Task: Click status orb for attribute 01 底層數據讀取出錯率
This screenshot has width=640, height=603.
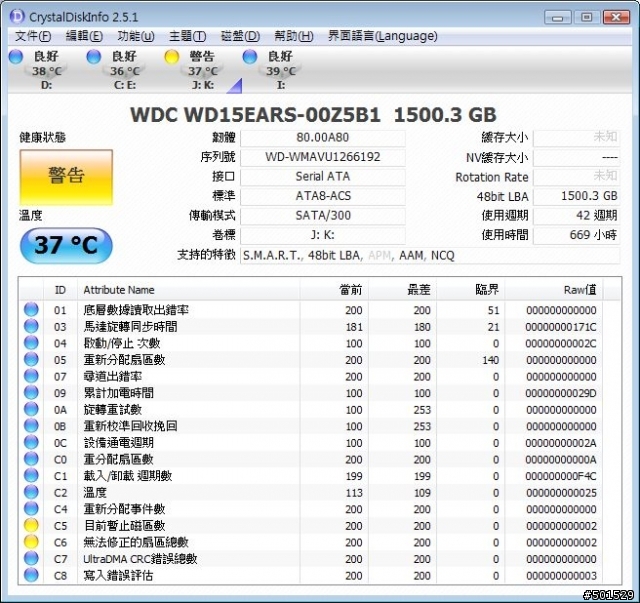Action: click(x=31, y=309)
